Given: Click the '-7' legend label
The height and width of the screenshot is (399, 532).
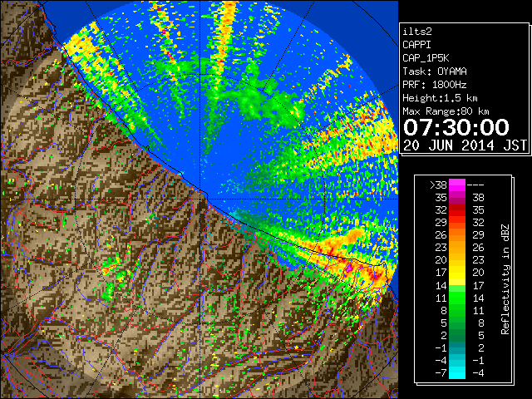Looking at the screenshot, I should point(441,373).
